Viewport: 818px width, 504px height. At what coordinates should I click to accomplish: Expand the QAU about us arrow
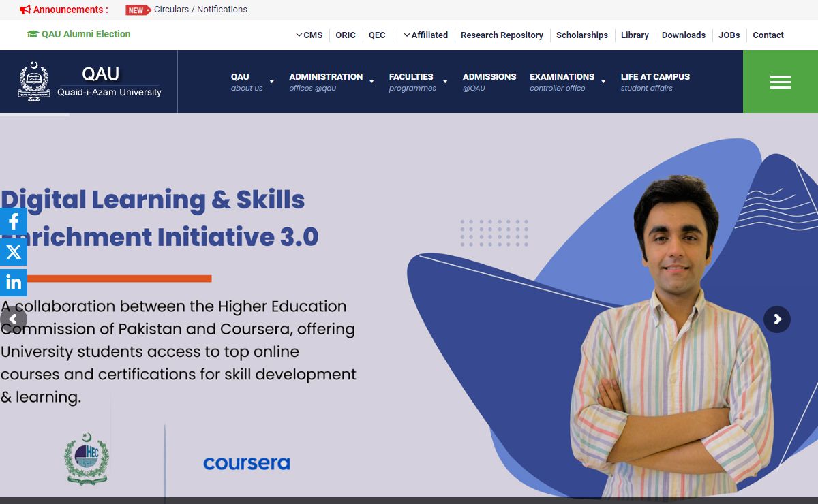[271, 82]
